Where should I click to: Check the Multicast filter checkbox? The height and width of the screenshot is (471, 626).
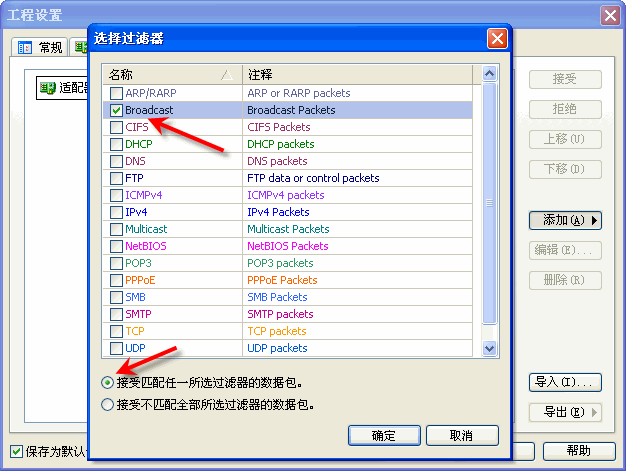pos(116,229)
